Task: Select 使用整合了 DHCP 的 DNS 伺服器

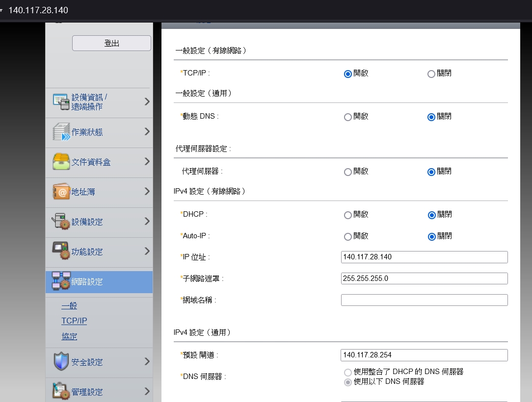Action: coord(347,372)
